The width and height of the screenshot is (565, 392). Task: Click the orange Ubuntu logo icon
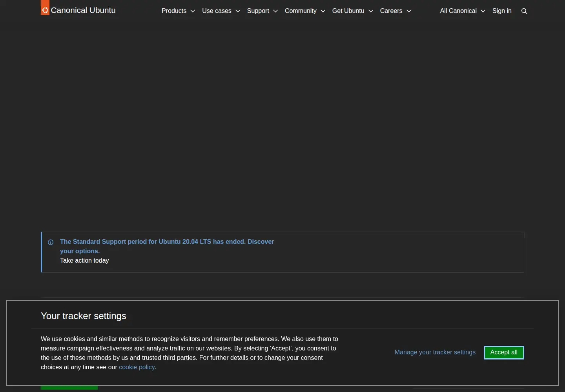click(45, 8)
